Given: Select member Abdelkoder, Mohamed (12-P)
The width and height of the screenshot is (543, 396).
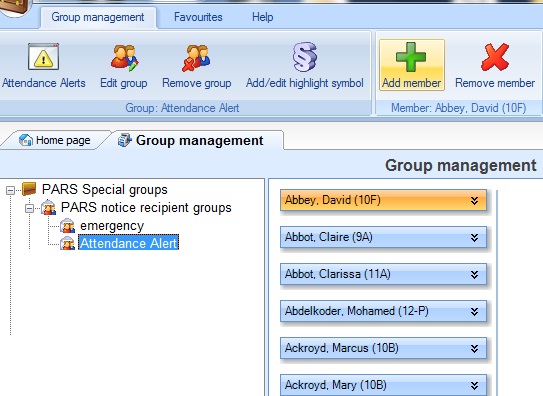Looking at the screenshot, I should tap(383, 311).
